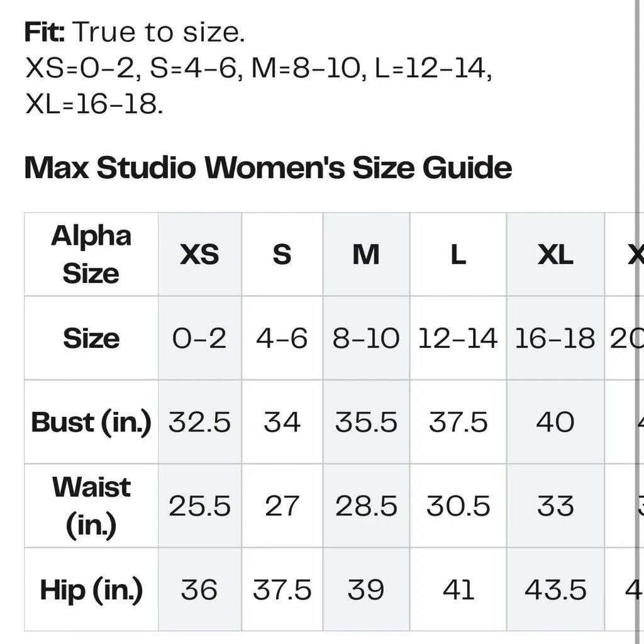Select the Waist (in.) row label
Viewport: 644px width, 644px height.
click(x=91, y=506)
